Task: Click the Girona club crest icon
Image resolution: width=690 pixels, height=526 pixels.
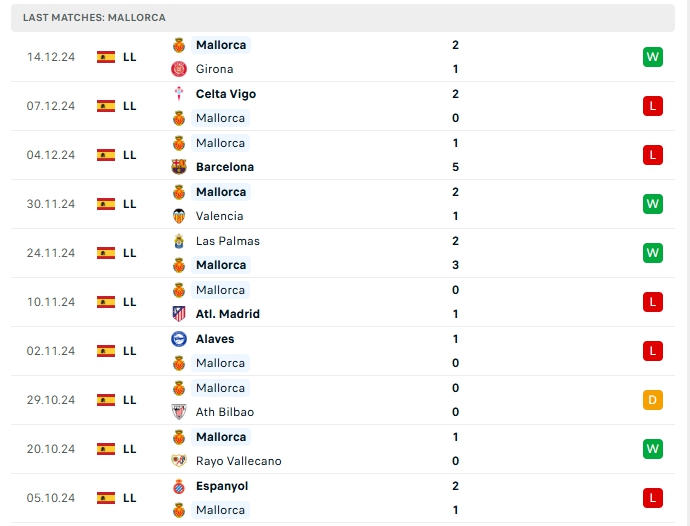Action: 179,69
